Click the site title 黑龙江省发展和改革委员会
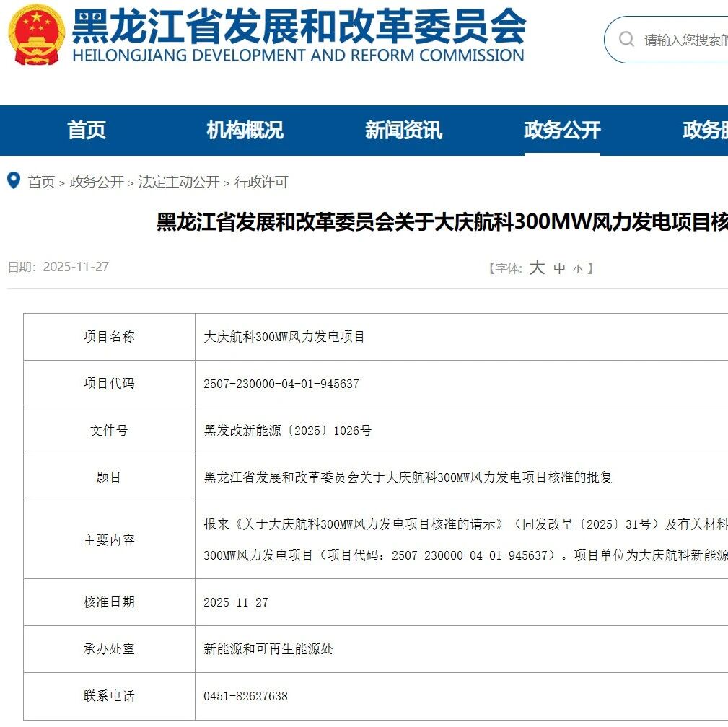The width and height of the screenshot is (728, 727). (299, 26)
